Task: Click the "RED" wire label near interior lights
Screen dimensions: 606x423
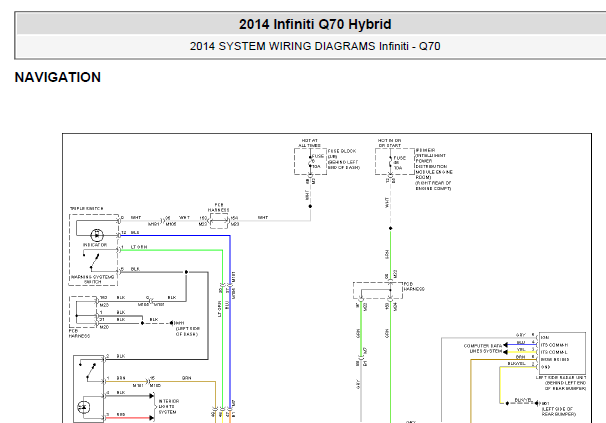Action: click(121, 414)
